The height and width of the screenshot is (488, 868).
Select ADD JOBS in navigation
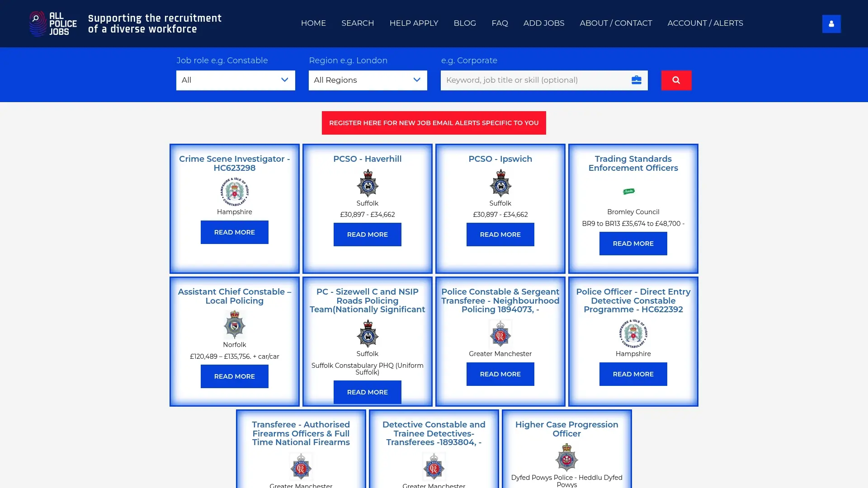[x=544, y=23]
